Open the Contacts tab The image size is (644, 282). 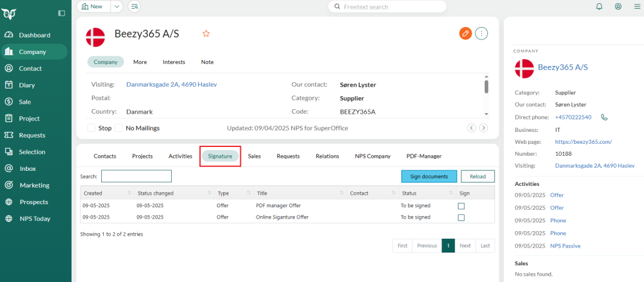coord(105,156)
